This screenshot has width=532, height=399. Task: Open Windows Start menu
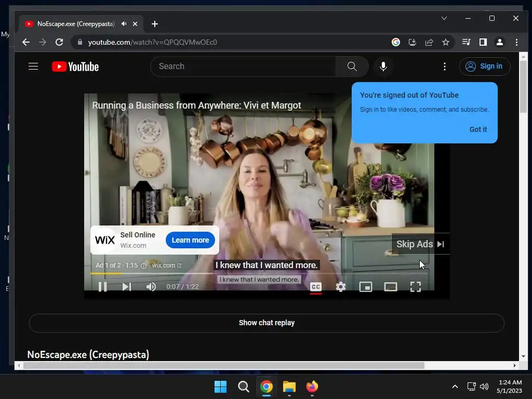220,387
